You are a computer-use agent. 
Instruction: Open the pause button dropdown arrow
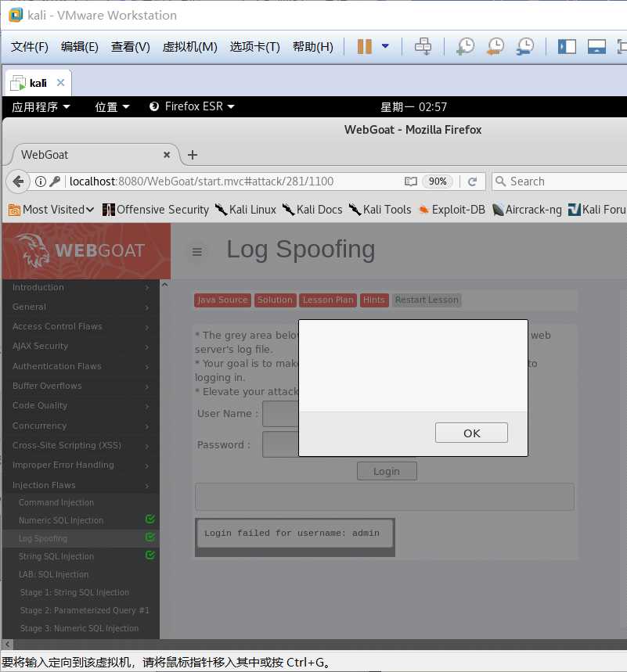point(385,46)
